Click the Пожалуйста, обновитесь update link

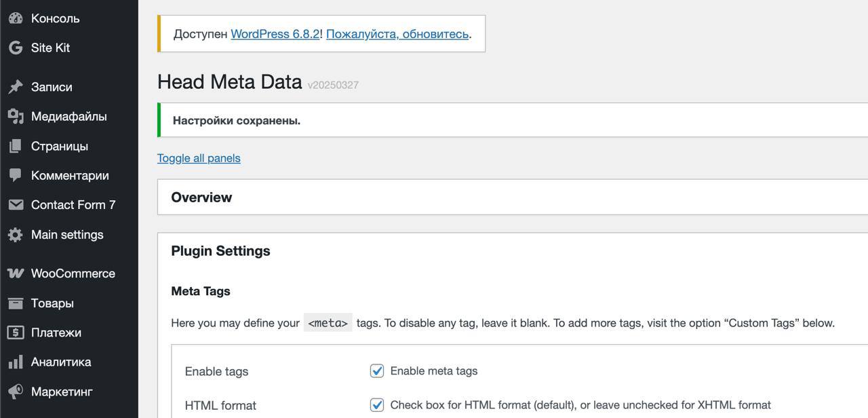[x=397, y=34]
